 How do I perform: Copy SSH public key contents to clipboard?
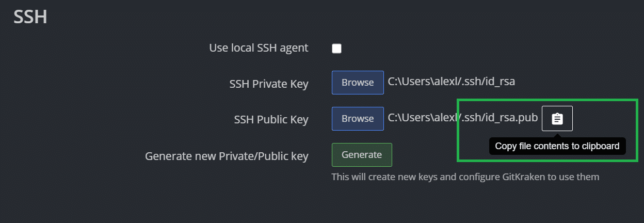tap(557, 119)
